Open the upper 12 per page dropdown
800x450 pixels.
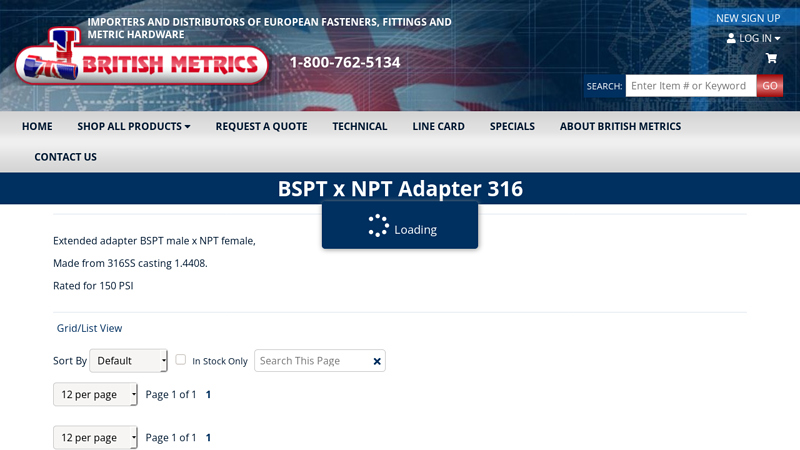click(x=95, y=394)
